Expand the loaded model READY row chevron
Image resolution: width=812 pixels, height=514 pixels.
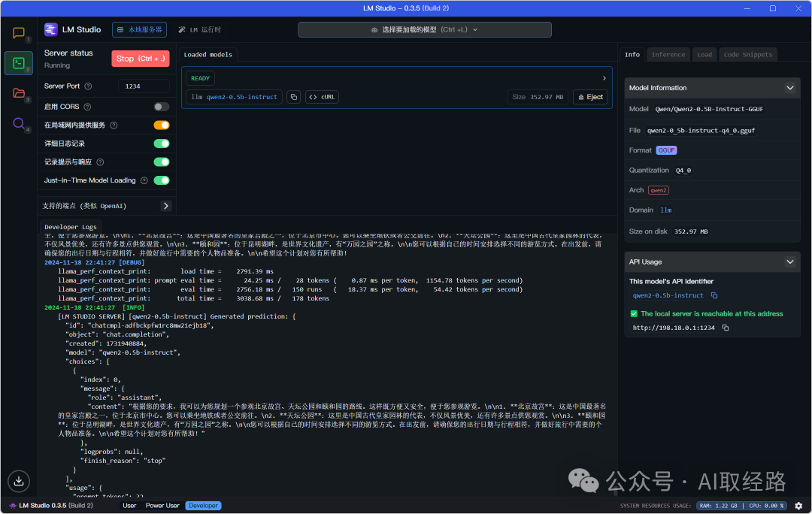(x=604, y=78)
